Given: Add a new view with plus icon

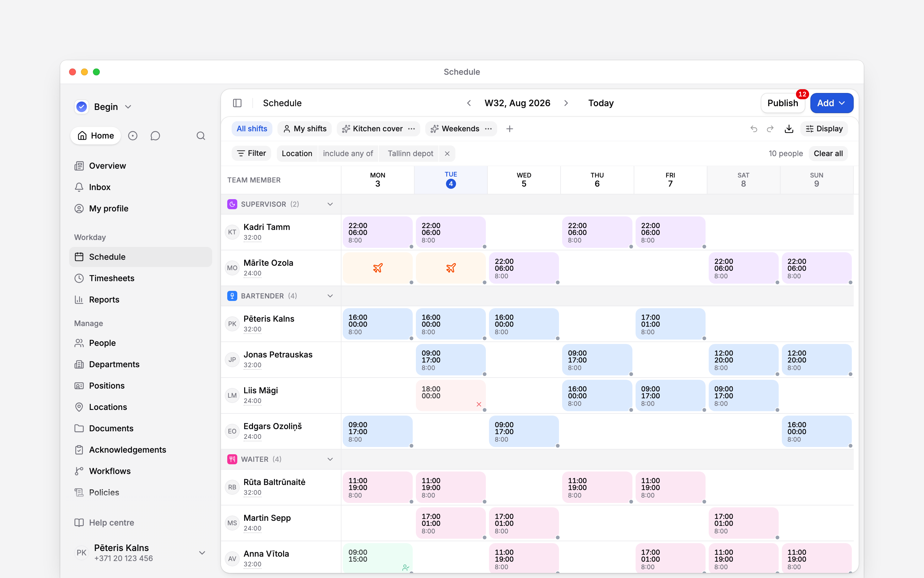Looking at the screenshot, I should click(509, 129).
